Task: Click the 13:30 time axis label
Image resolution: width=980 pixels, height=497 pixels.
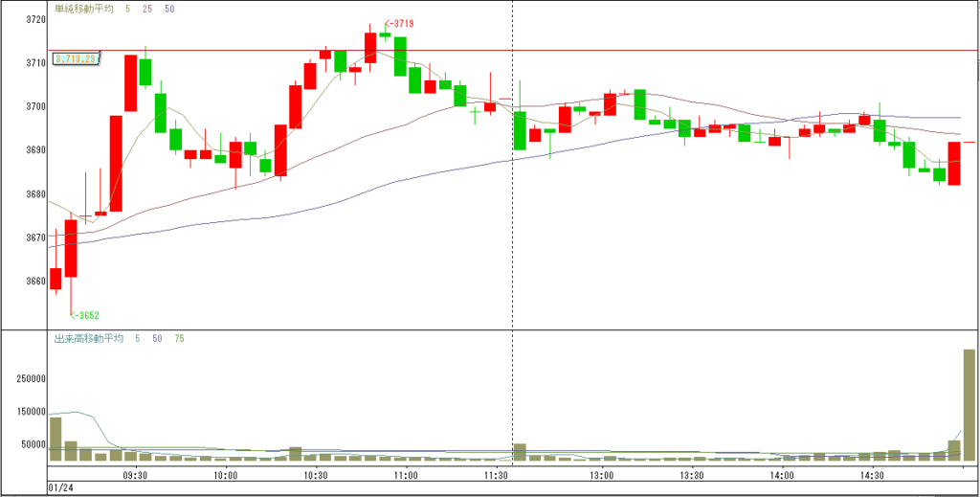Action: [693, 475]
